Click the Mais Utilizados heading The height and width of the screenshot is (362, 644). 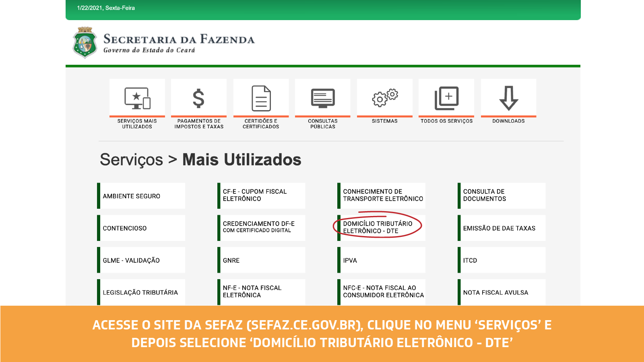242,160
